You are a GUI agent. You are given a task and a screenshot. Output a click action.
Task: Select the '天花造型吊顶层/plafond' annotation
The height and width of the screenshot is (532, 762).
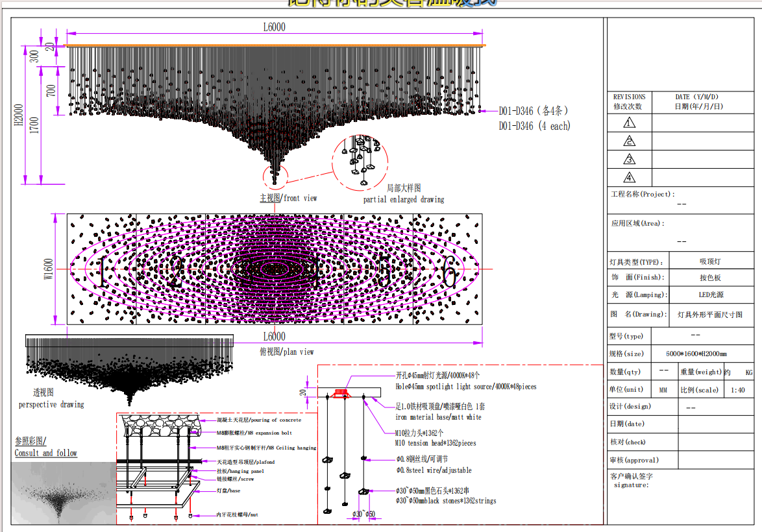click(x=245, y=462)
